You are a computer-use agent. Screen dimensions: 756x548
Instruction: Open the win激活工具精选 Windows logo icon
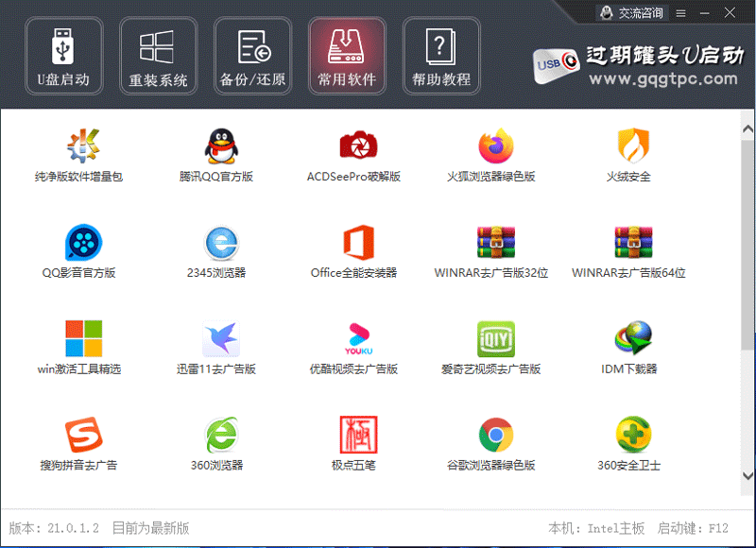(83, 338)
